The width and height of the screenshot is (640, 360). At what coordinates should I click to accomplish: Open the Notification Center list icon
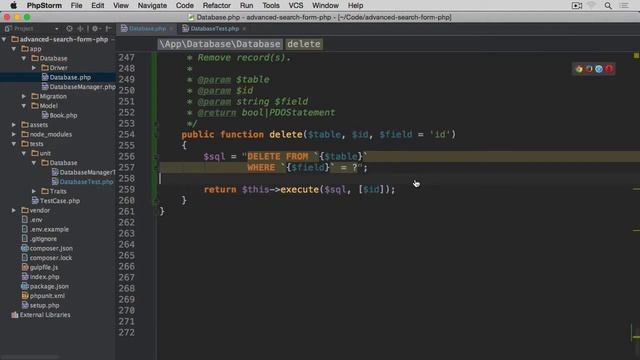click(624, 6)
